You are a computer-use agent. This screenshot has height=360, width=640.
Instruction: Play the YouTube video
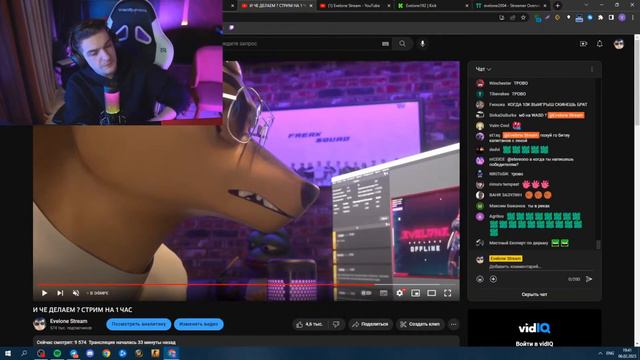(x=44, y=293)
